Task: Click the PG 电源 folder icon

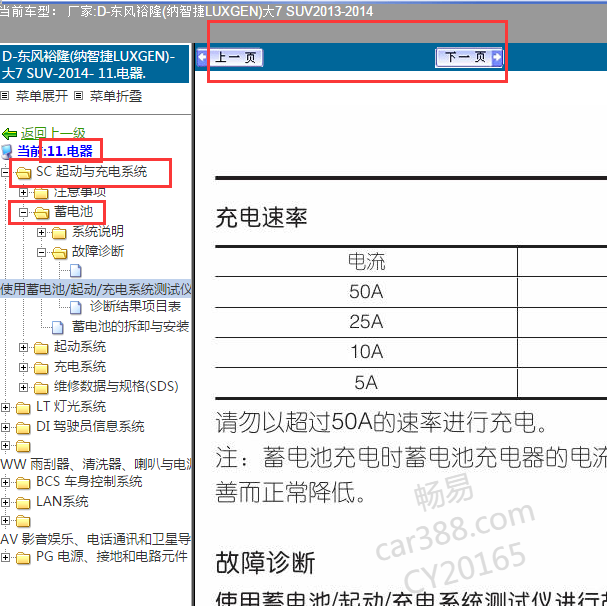Action: [23, 558]
